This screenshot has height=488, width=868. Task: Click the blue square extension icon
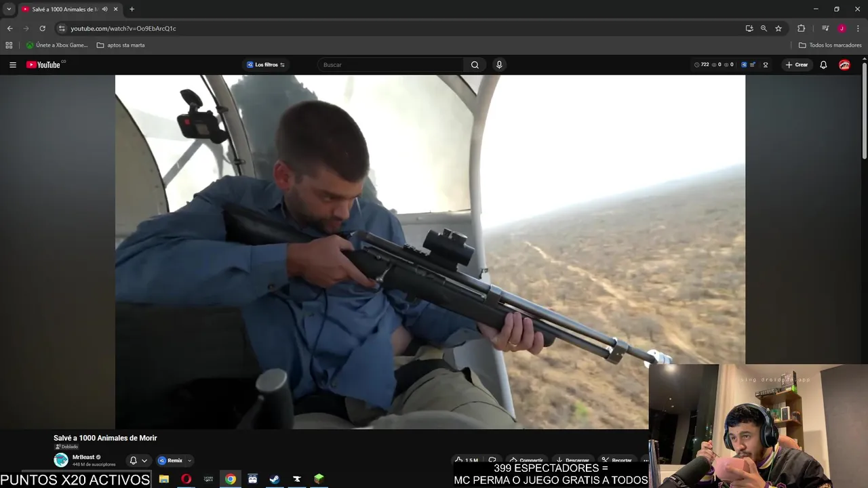click(x=744, y=65)
